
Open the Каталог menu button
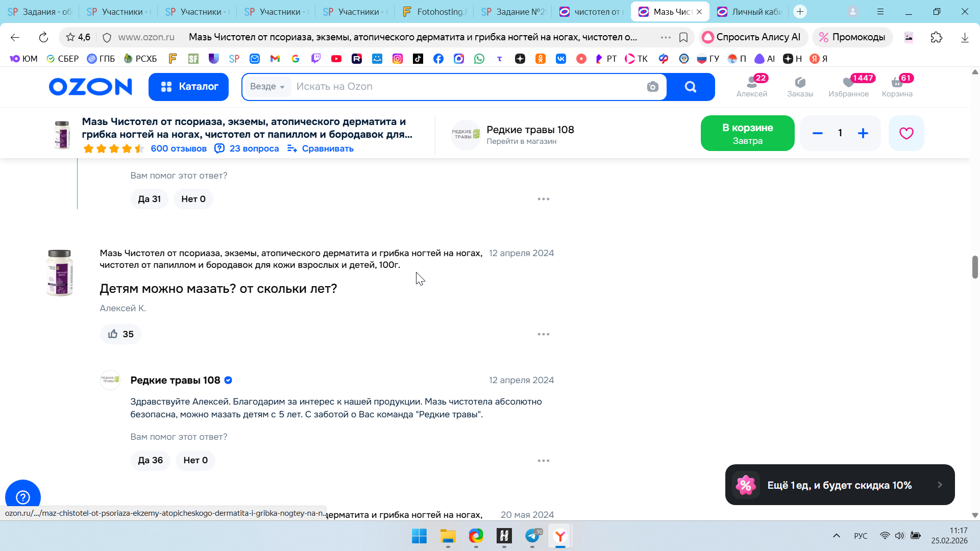point(188,87)
